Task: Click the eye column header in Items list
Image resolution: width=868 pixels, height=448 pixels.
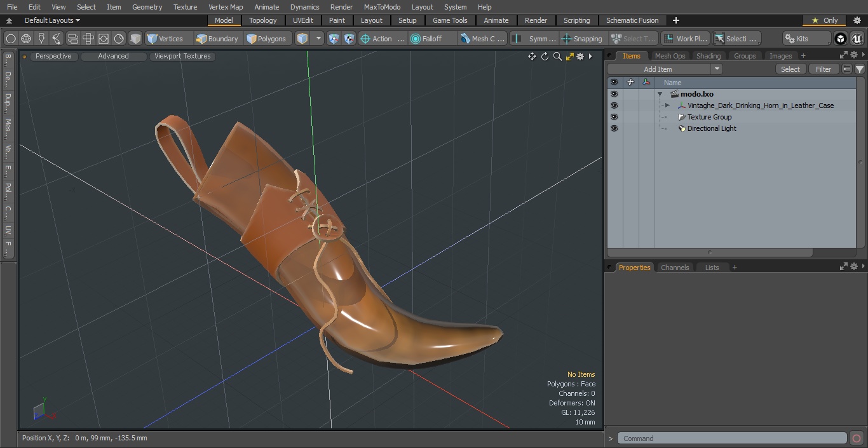Action: click(614, 83)
